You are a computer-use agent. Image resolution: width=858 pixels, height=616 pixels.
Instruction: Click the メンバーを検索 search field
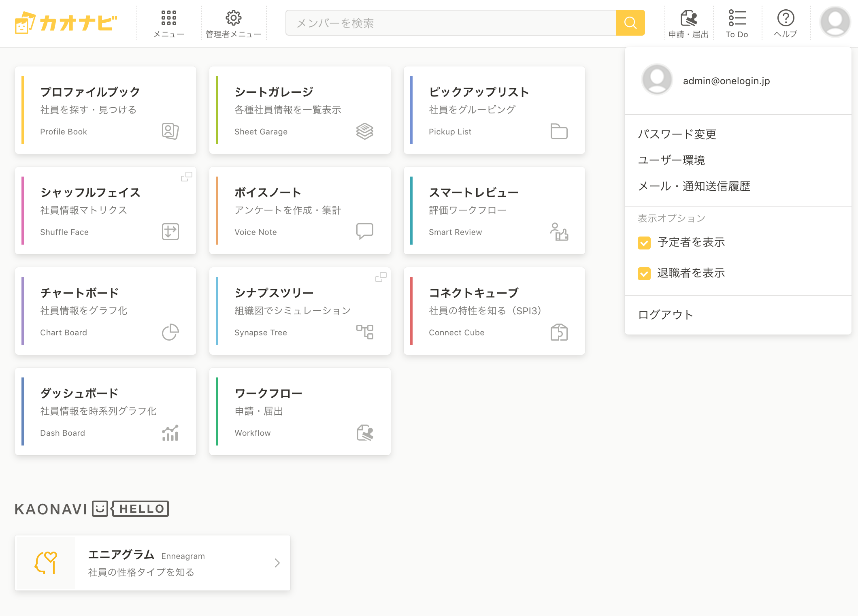click(x=451, y=23)
